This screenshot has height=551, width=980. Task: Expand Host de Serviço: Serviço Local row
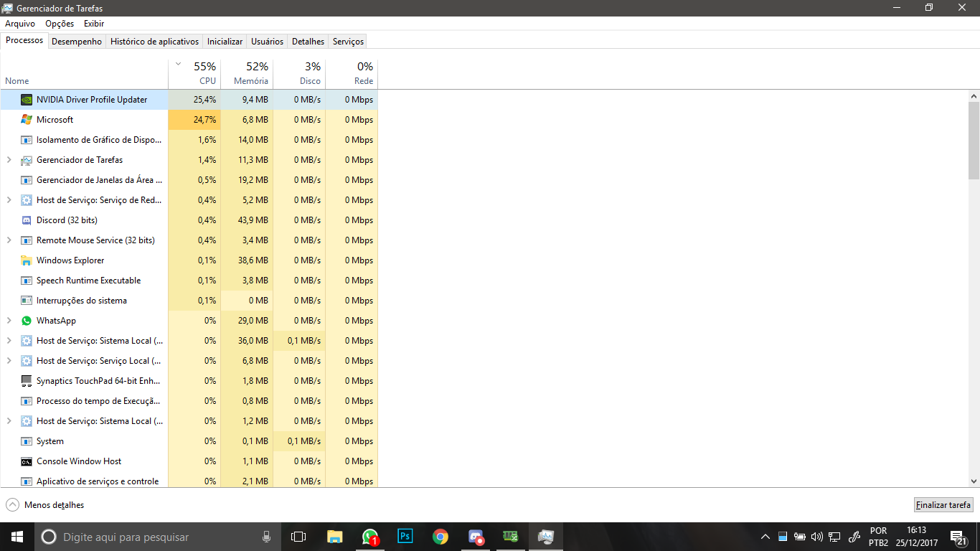9,361
